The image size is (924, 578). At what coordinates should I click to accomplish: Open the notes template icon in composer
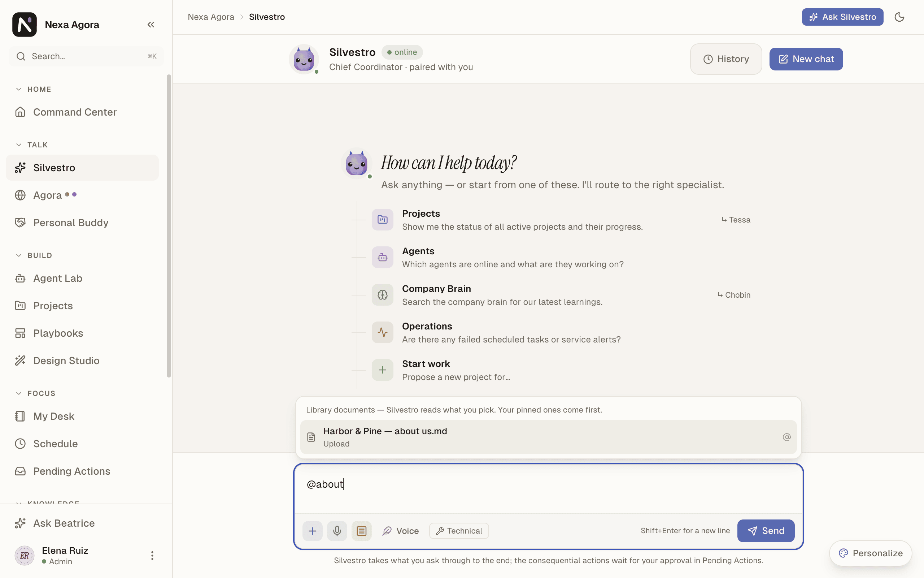pos(361,531)
